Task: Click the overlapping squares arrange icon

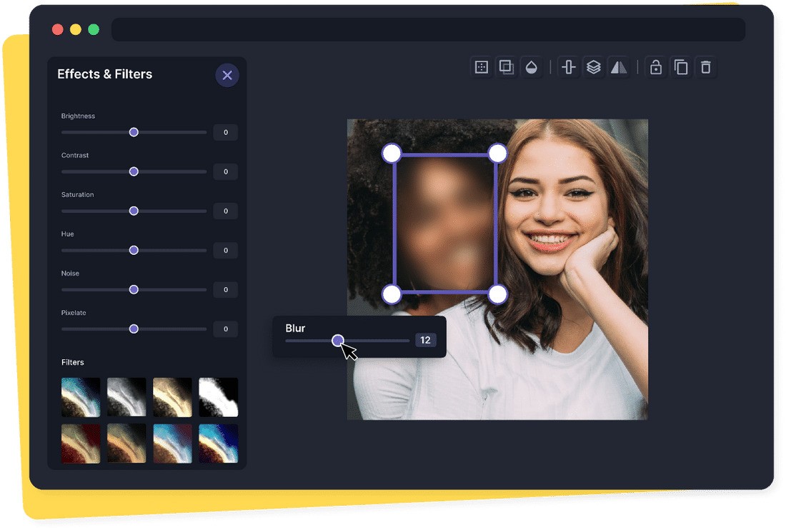Action: point(506,67)
